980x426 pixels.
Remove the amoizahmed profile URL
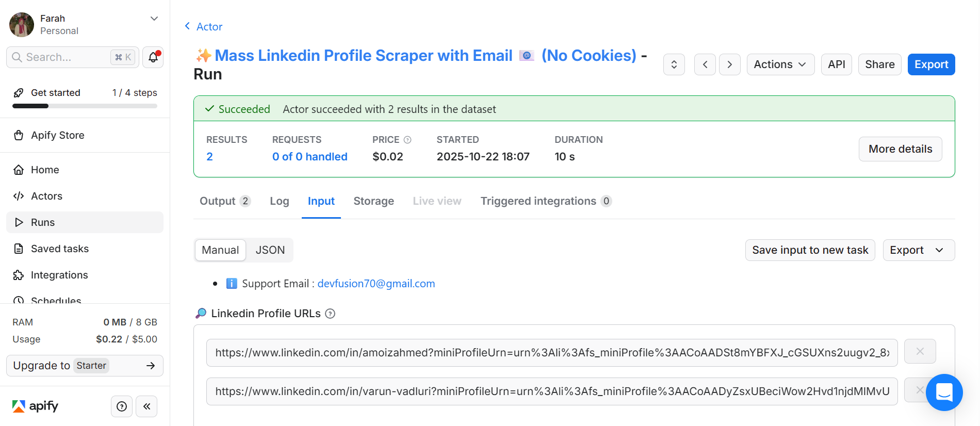[x=920, y=352]
